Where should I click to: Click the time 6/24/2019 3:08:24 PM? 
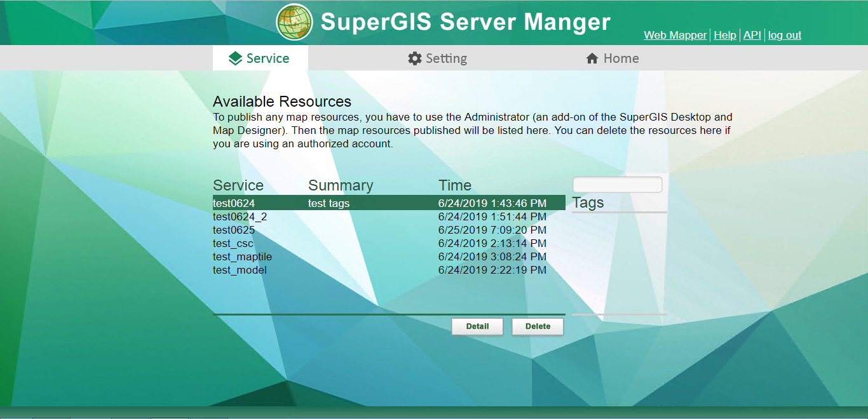[492, 256]
